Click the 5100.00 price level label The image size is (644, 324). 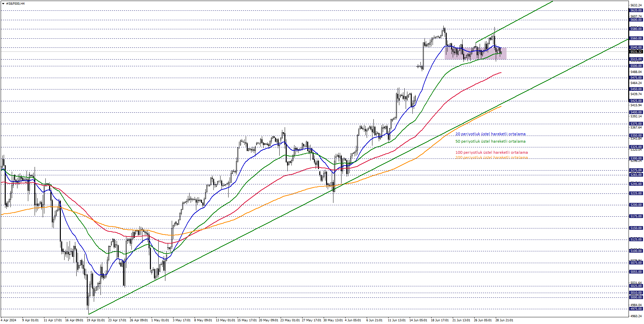636,251
